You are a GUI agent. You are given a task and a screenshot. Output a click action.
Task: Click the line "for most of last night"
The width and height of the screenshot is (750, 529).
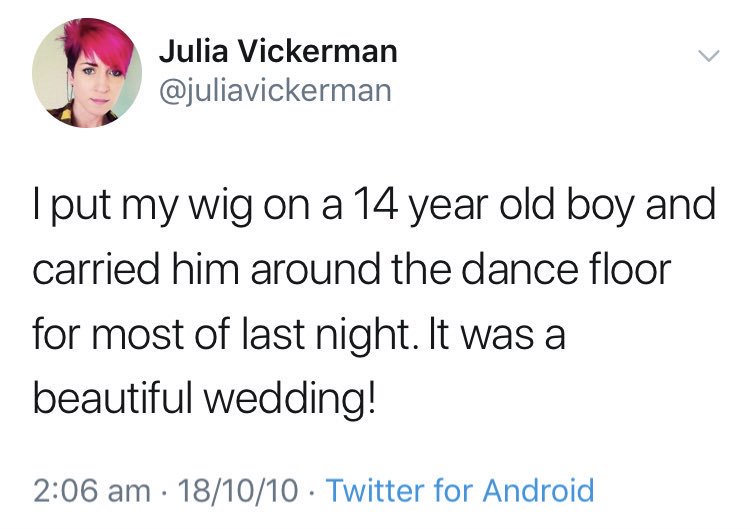click(x=299, y=335)
